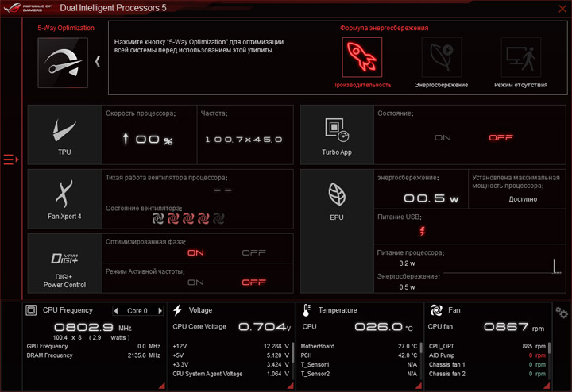Expand CPU Frequency panel corner triangle
This screenshot has height=392, width=572.
(x=161, y=386)
